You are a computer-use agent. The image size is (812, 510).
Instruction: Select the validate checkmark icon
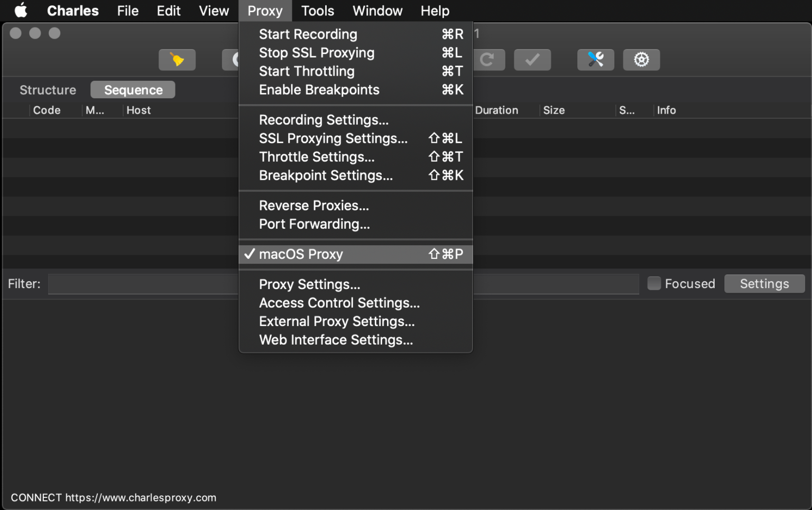click(x=532, y=60)
